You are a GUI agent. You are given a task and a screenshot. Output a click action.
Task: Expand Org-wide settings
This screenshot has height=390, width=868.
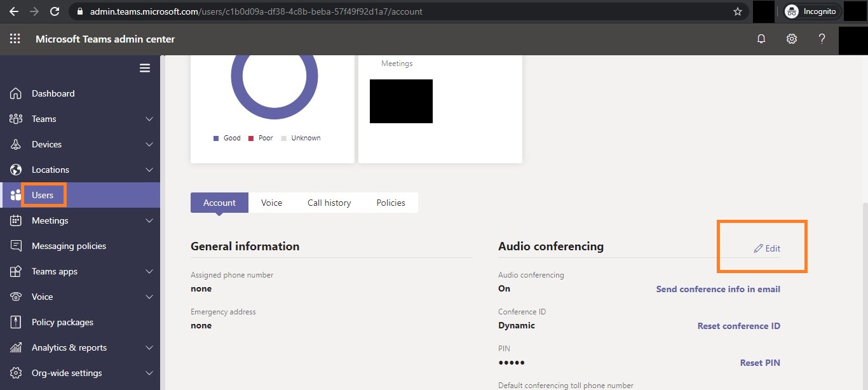149,373
